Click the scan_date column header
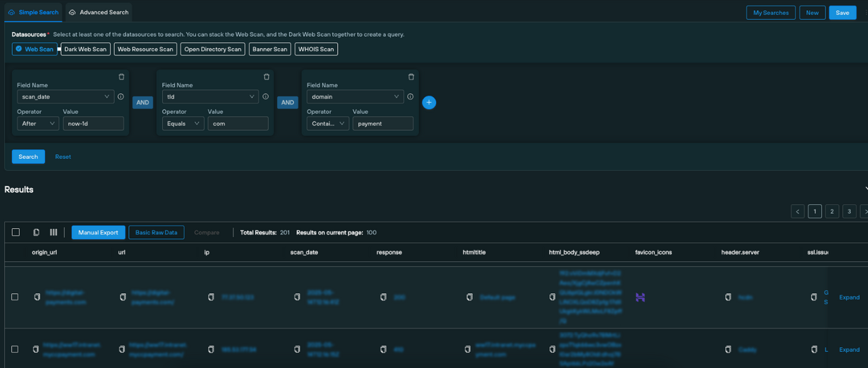 pyautogui.click(x=304, y=252)
